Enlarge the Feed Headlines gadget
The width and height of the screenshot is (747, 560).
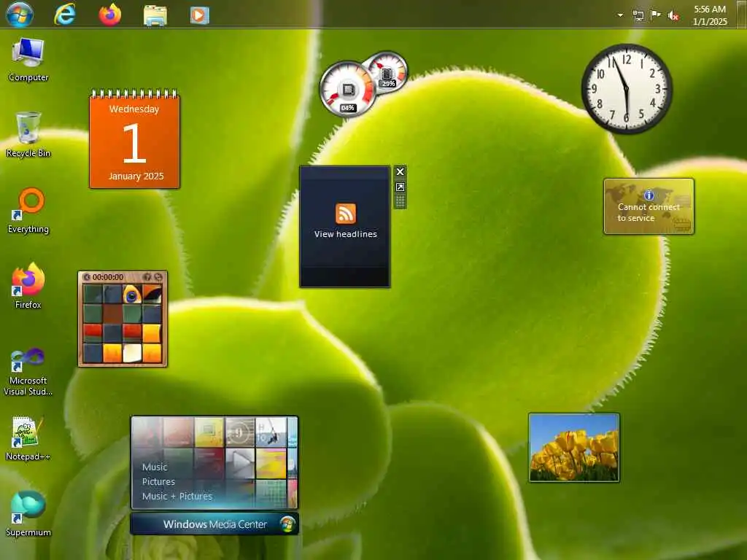coord(400,187)
